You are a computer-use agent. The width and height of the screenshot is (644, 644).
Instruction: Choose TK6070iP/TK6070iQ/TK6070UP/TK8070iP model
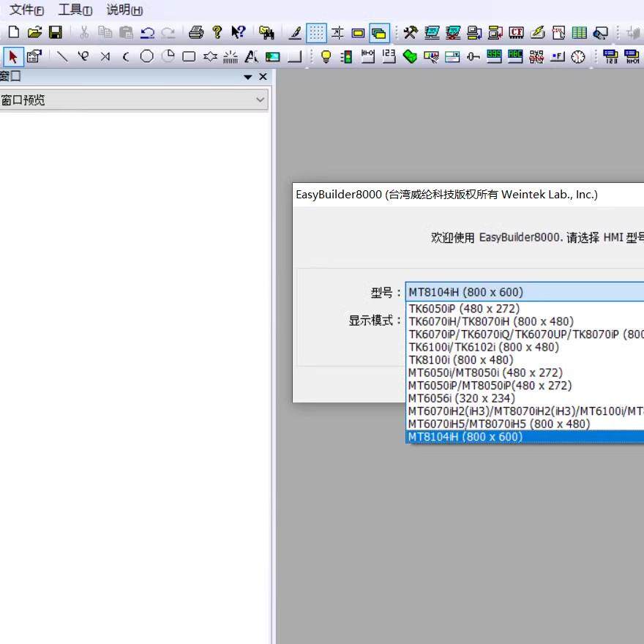point(525,334)
